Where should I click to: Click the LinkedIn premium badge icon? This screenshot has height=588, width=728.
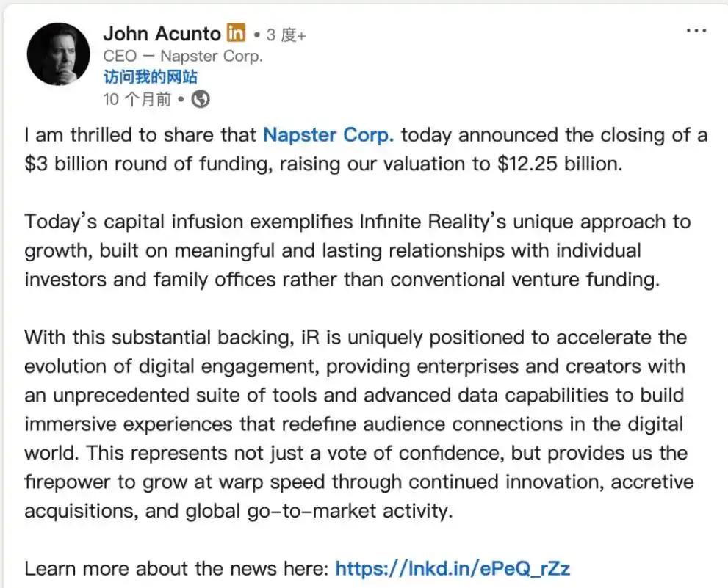pos(236,33)
